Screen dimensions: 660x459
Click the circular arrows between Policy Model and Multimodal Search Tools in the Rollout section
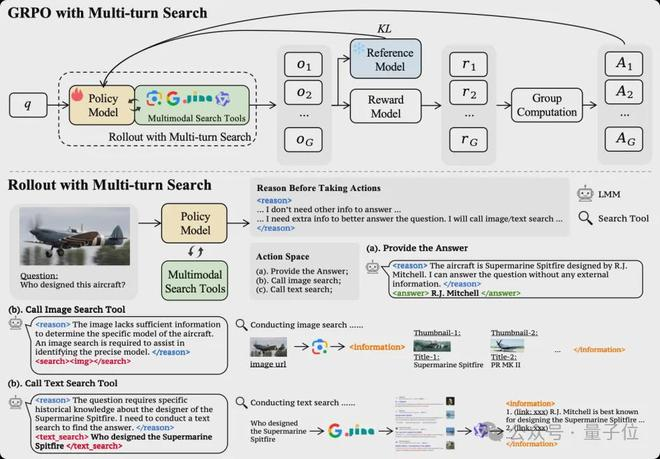[195, 252]
